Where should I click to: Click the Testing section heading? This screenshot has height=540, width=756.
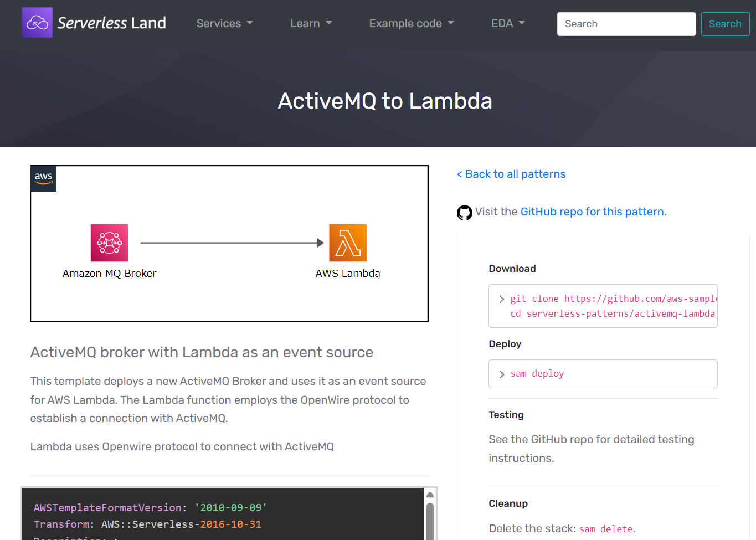tap(506, 415)
